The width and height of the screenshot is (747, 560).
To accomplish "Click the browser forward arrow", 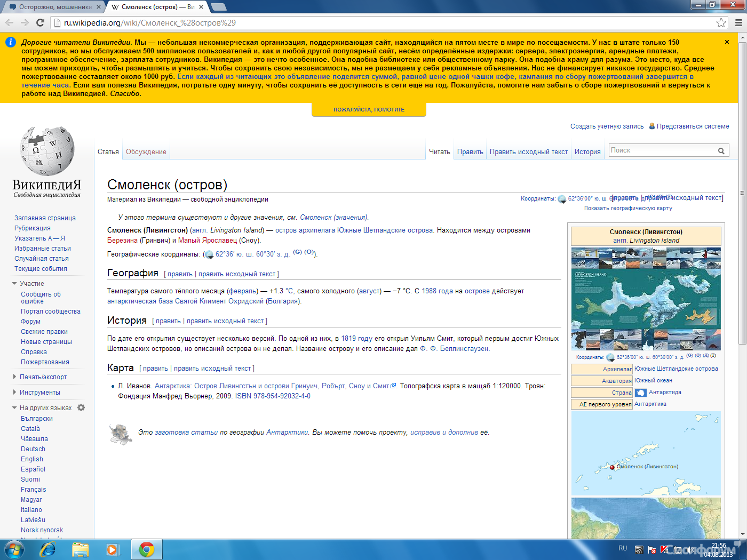I will (25, 22).
